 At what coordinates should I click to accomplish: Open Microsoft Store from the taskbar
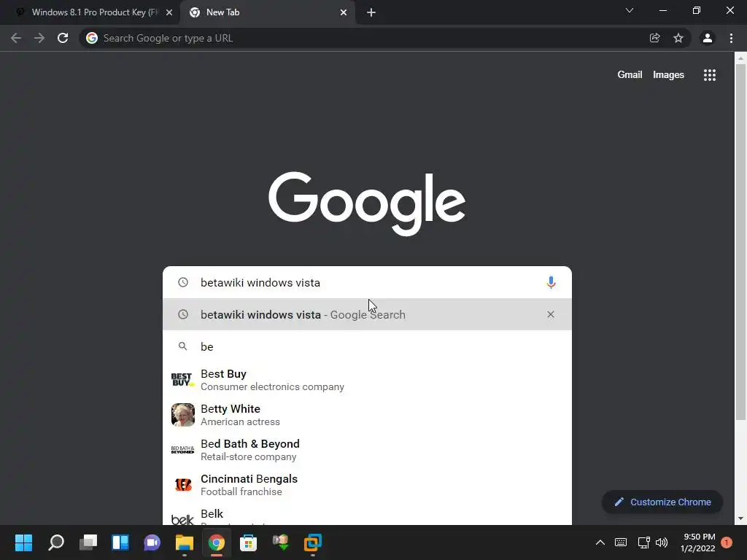[x=248, y=542]
